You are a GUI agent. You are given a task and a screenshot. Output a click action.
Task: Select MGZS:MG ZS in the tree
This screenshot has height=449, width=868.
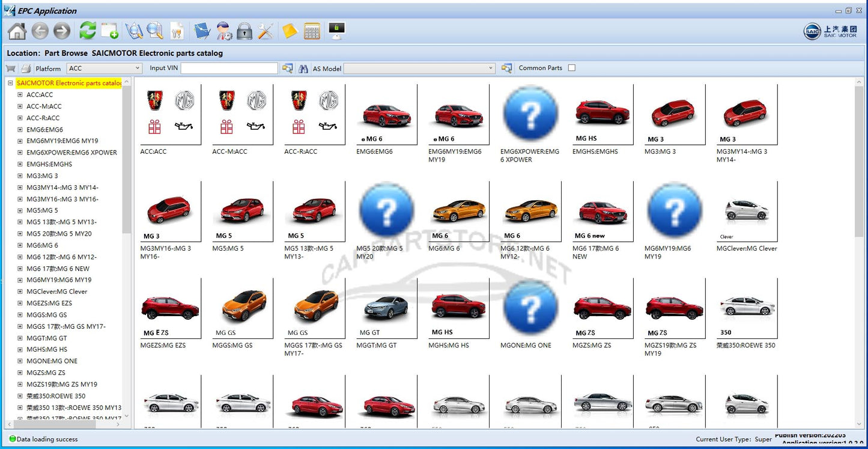coord(46,373)
